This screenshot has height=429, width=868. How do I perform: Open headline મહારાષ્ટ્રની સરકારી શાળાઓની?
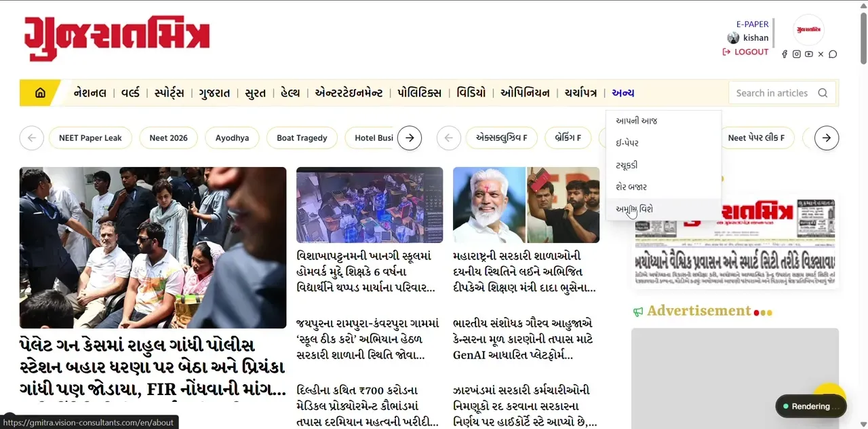pyautogui.click(x=524, y=272)
